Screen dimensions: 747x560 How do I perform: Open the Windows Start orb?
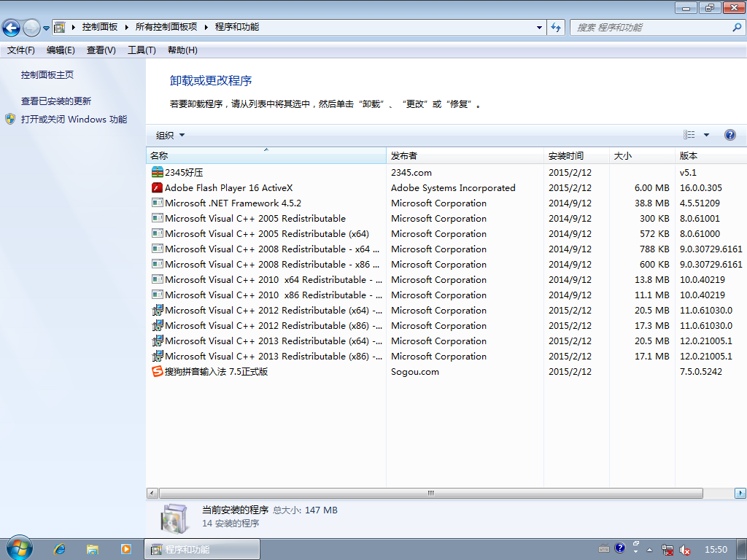click(20, 548)
